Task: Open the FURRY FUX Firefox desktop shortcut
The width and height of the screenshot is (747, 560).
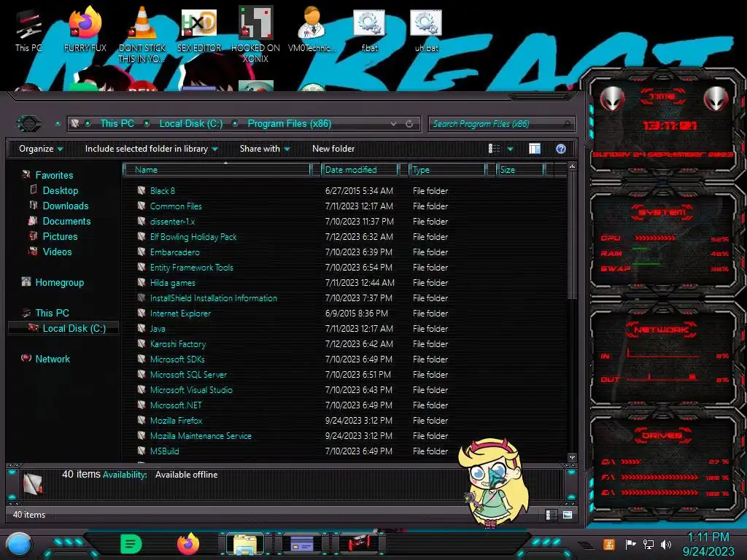Action: tap(85, 29)
